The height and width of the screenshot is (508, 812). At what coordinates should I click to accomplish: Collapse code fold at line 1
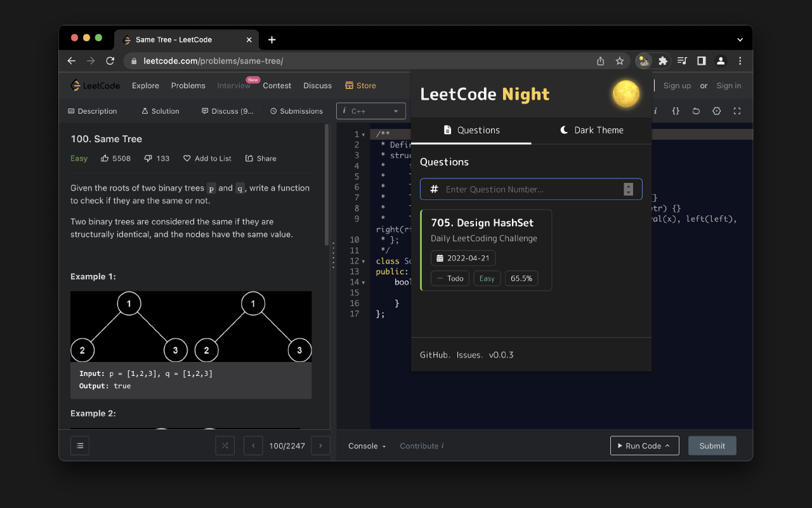(363, 135)
